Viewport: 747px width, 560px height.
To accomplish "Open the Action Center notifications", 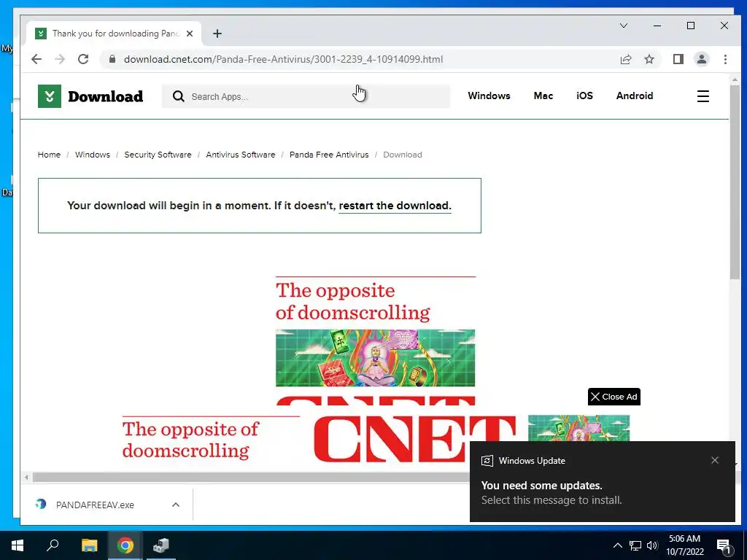I will (724, 545).
